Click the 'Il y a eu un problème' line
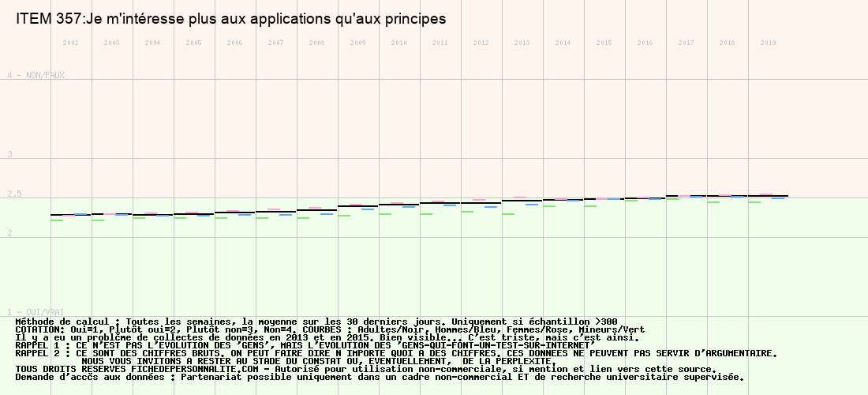The height and width of the screenshot is (395, 868). coord(327,337)
